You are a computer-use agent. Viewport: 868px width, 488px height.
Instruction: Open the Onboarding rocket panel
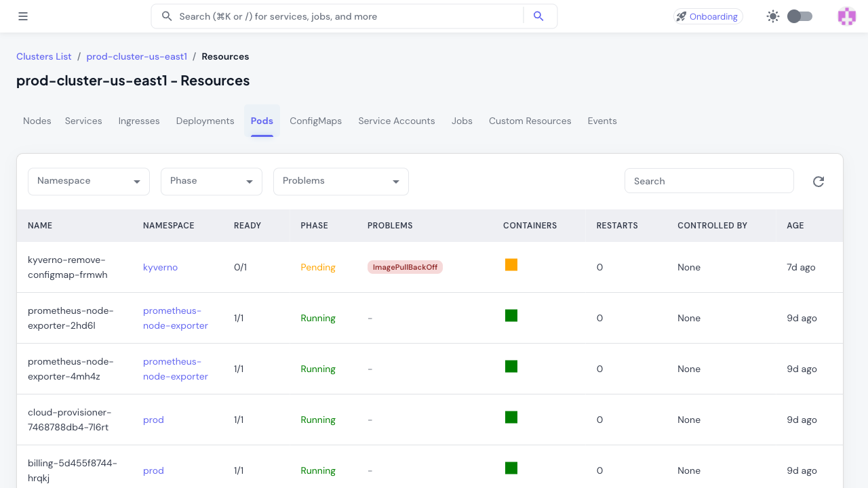tap(707, 16)
